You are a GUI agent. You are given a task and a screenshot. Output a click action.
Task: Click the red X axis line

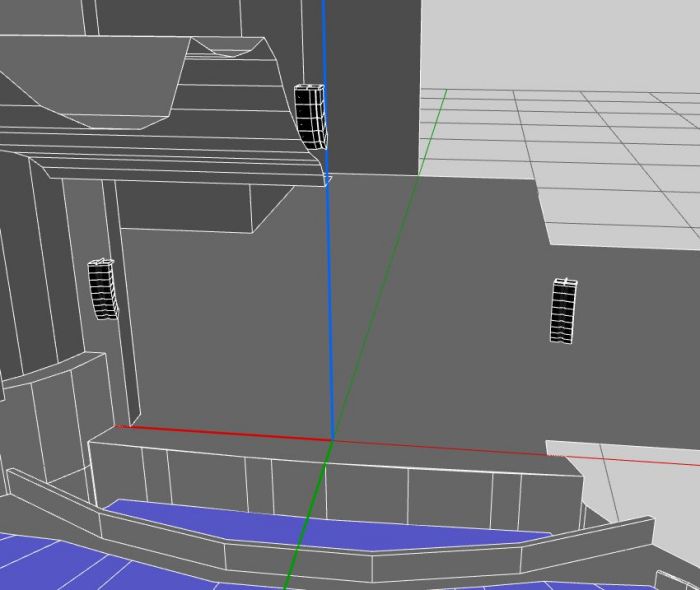tap(220, 433)
